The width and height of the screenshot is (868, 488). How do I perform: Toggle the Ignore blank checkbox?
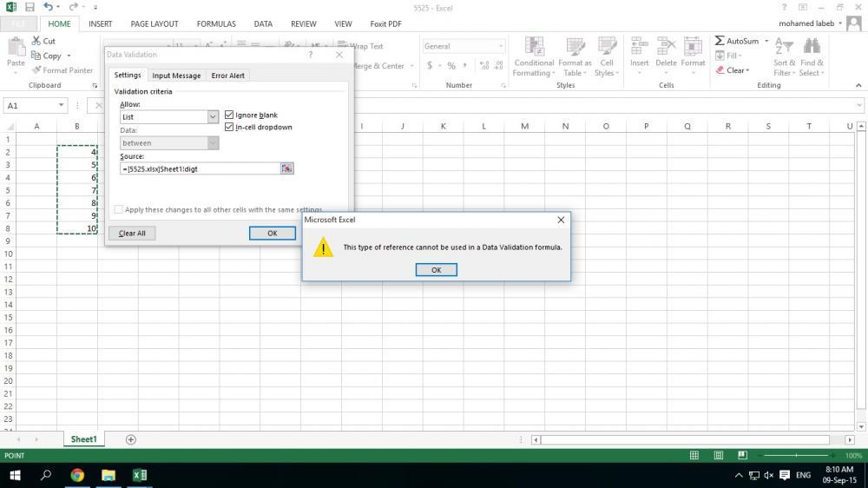pyautogui.click(x=229, y=115)
